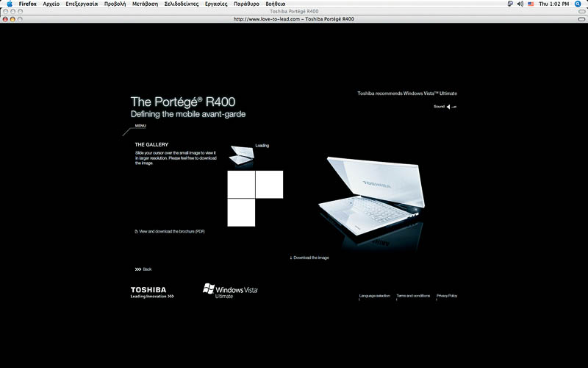Click the top-right white gallery tile
The height and width of the screenshot is (368, 588).
(269, 185)
